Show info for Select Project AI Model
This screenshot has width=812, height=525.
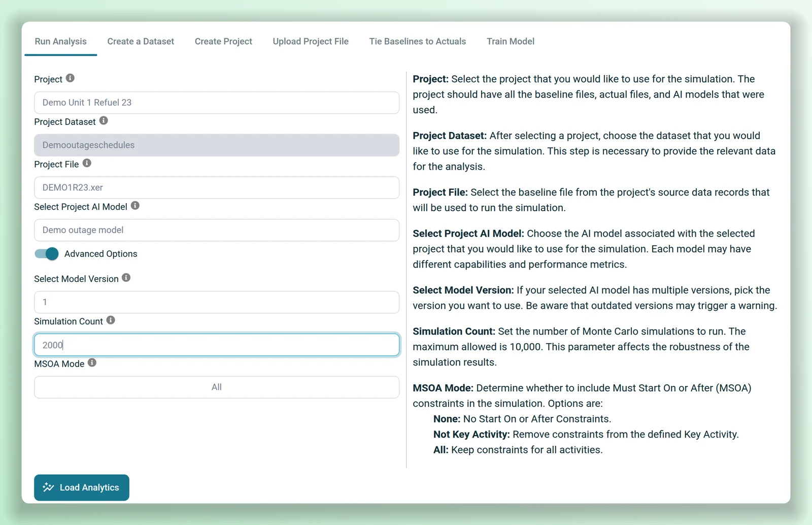tap(135, 206)
